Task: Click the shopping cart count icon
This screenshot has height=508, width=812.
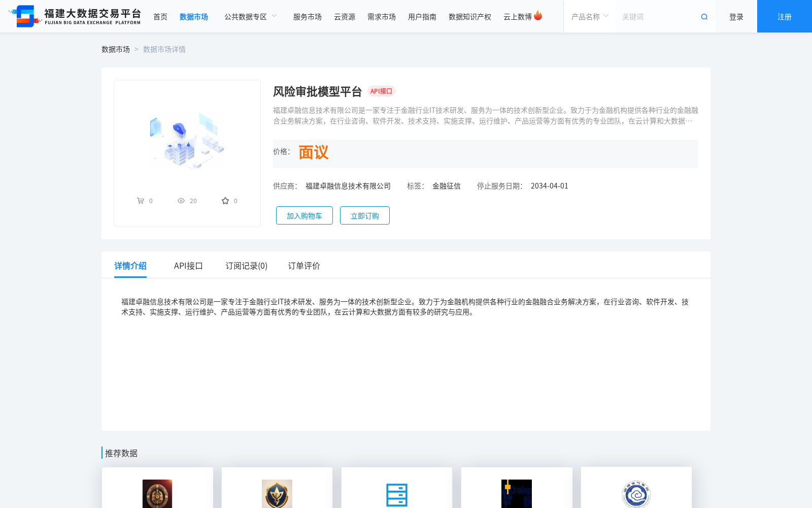Action: pos(141,201)
